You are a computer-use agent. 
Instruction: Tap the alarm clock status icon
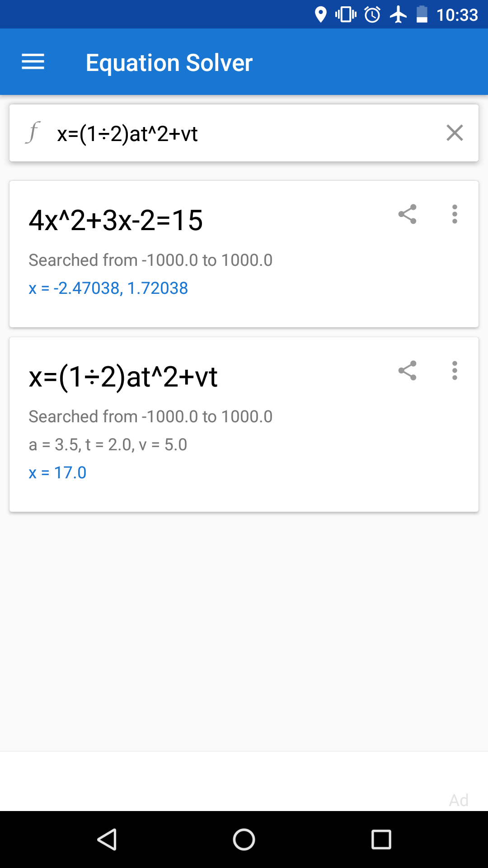coord(372,14)
